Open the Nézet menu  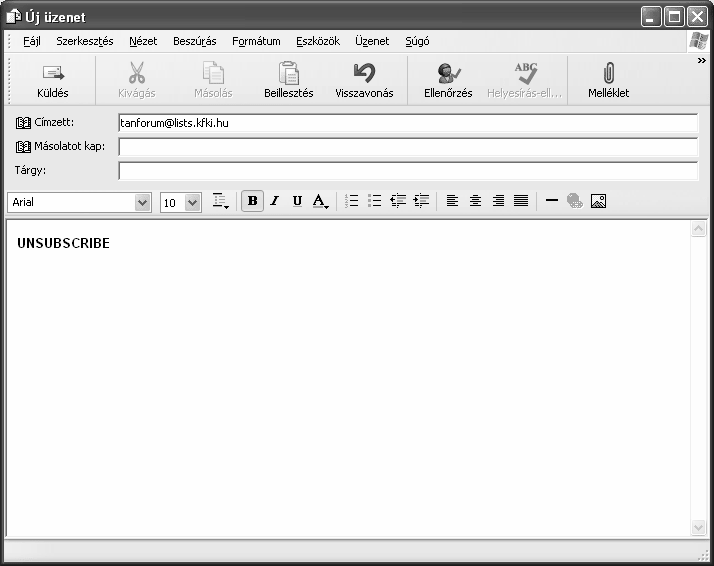(x=143, y=41)
